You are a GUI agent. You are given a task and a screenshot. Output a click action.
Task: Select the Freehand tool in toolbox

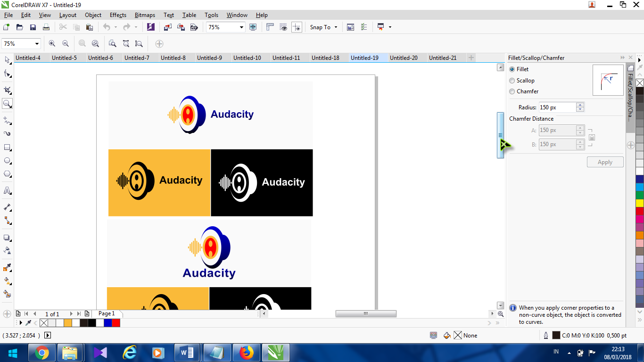click(x=8, y=120)
